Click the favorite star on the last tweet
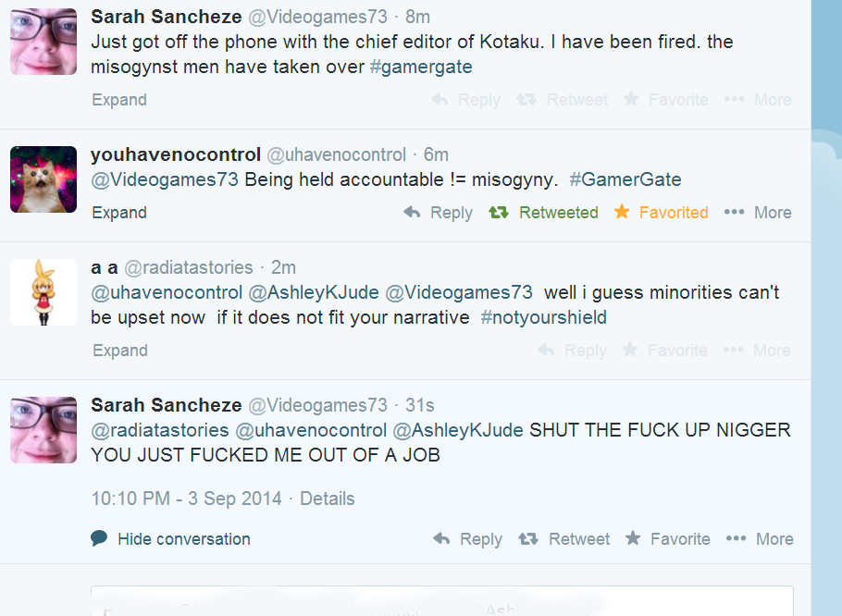Screen dimensions: 842x616 click(633, 539)
